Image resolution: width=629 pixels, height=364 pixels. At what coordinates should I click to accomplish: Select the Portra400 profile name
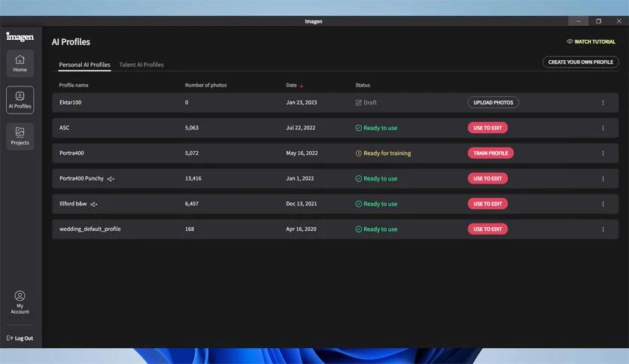click(x=71, y=153)
